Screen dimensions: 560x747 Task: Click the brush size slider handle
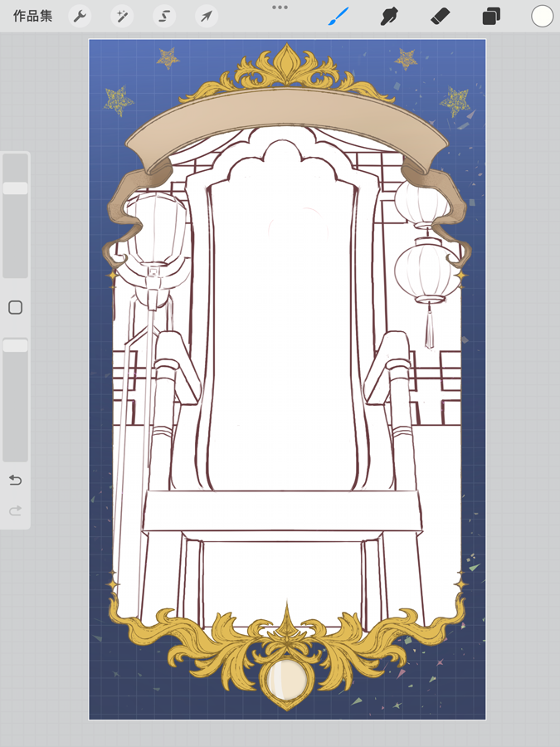(x=15, y=188)
